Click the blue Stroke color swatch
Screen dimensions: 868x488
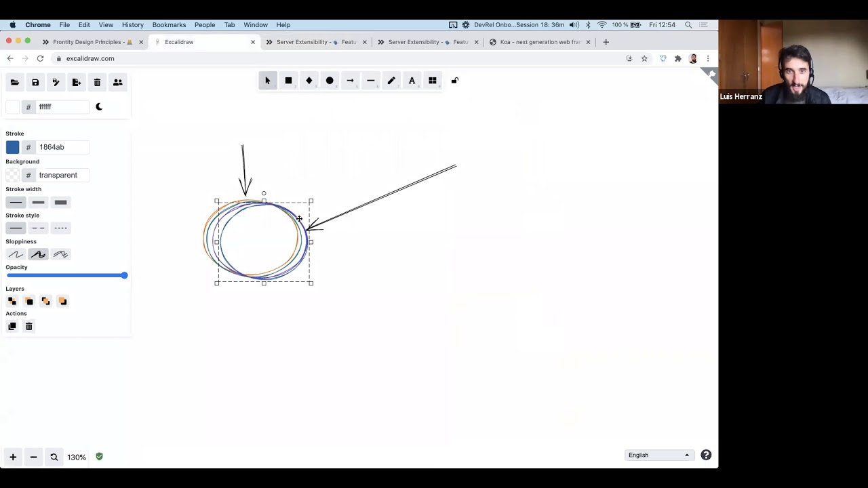(13, 147)
